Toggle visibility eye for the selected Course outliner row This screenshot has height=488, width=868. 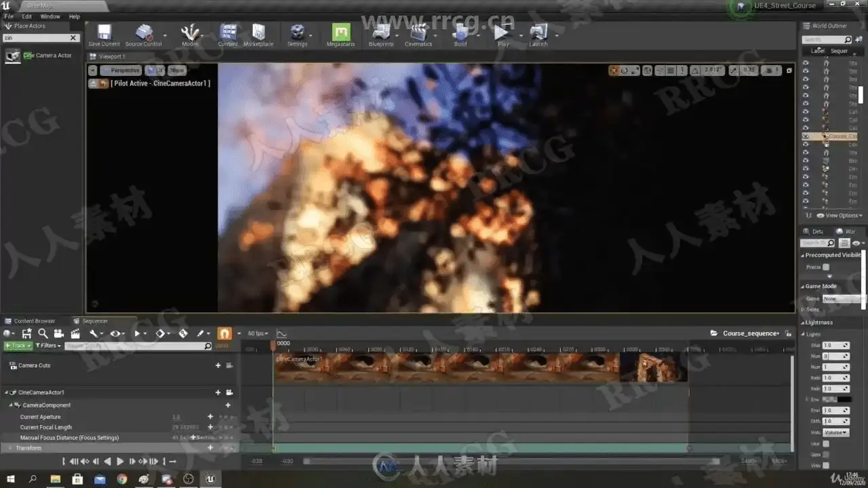point(806,136)
